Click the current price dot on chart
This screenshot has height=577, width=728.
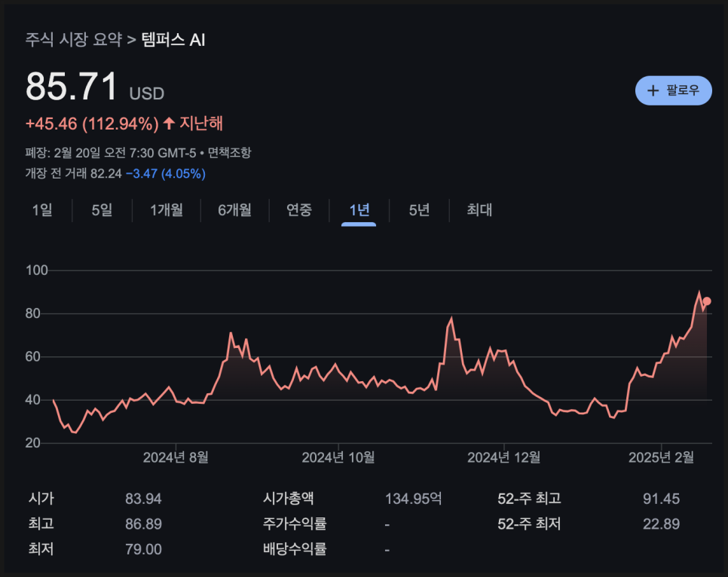click(x=707, y=301)
